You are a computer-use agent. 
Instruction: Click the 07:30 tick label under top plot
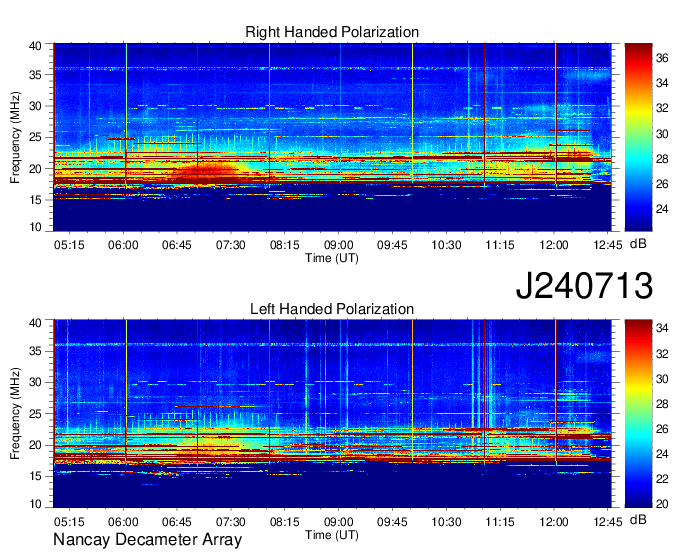(x=231, y=245)
